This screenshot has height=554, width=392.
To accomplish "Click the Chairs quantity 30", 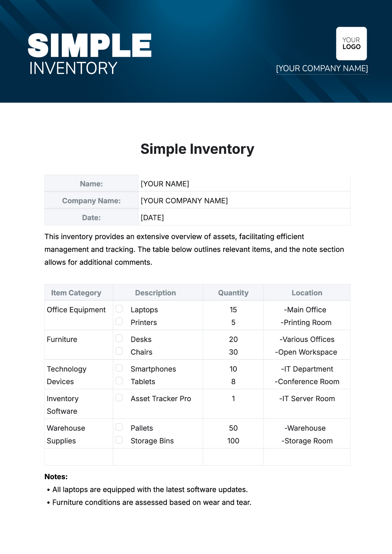I will pyautogui.click(x=233, y=352).
